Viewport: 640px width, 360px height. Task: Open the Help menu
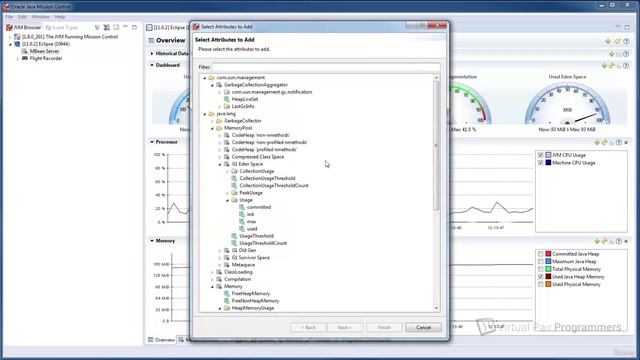60,17
